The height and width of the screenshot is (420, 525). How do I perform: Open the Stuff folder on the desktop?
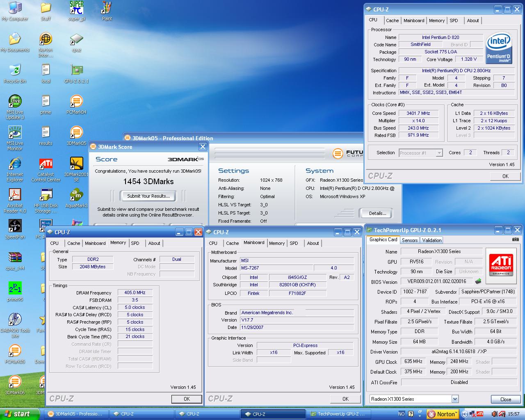point(46,11)
